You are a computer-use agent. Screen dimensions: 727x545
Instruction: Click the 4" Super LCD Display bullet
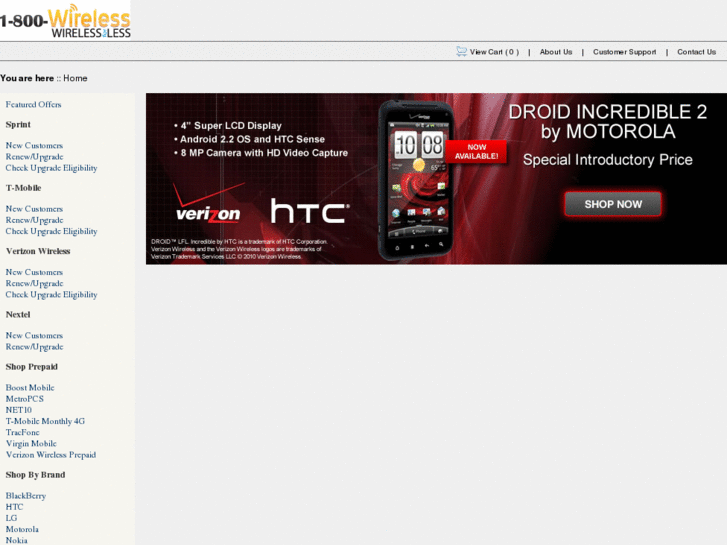point(228,126)
